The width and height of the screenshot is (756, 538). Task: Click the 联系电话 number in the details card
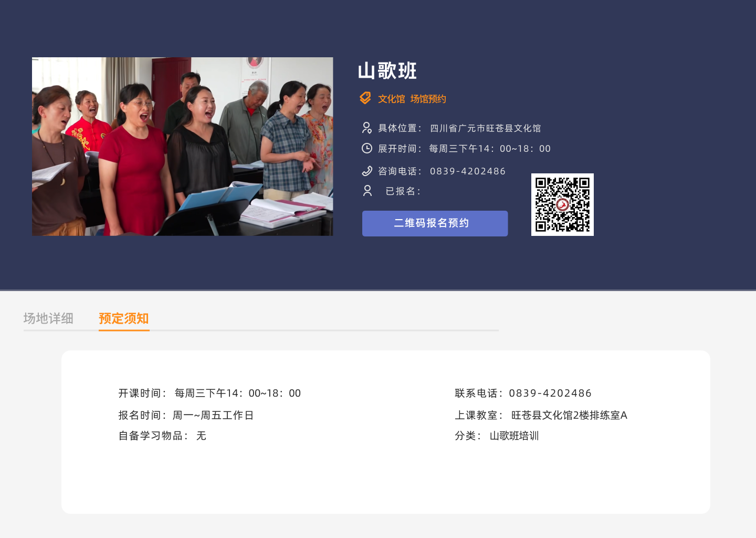550,393
